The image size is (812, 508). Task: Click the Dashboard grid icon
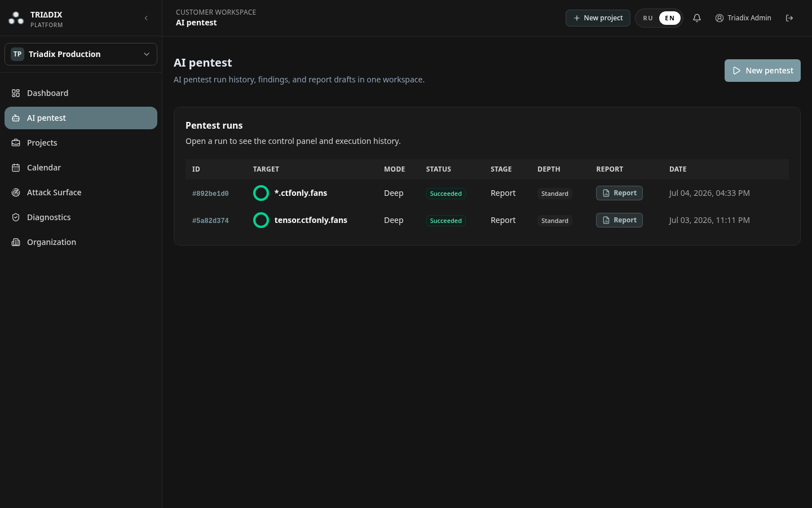(16, 93)
